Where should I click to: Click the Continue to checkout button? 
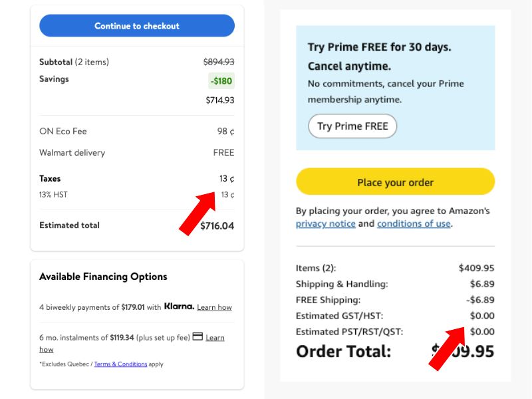click(137, 26)
